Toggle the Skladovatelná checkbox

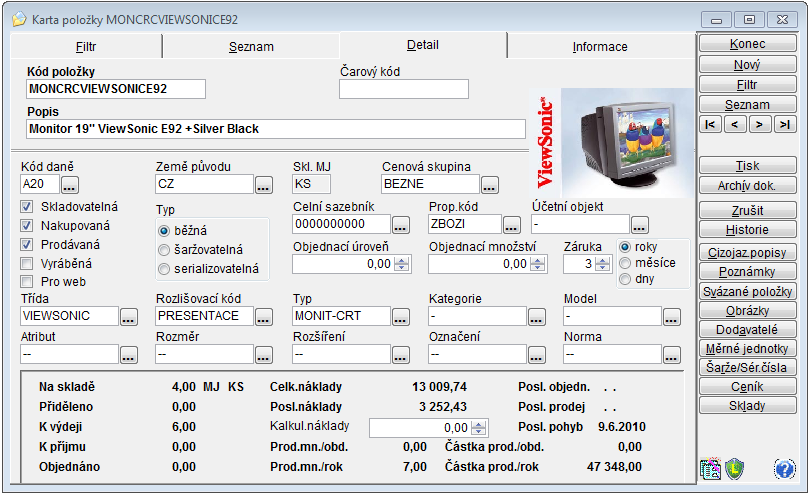point(26,207)
